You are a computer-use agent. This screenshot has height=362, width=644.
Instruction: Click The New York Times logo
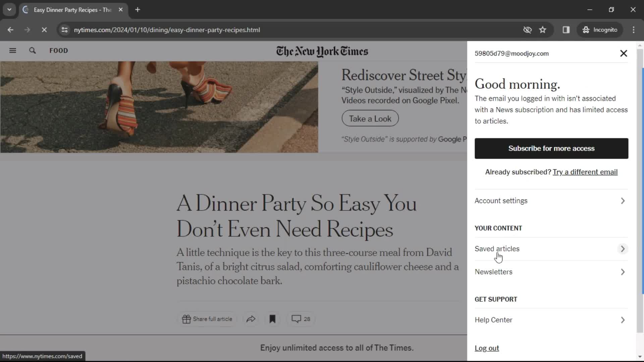322,51
